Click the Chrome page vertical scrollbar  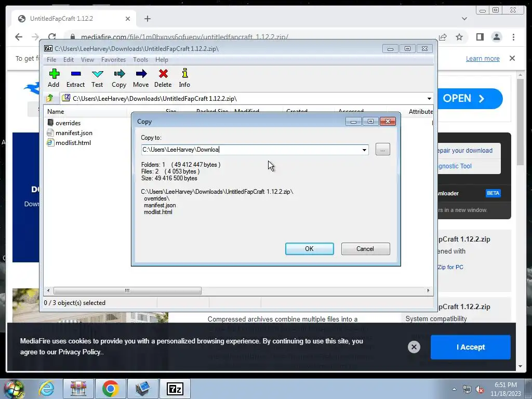(x=521, y=122)
